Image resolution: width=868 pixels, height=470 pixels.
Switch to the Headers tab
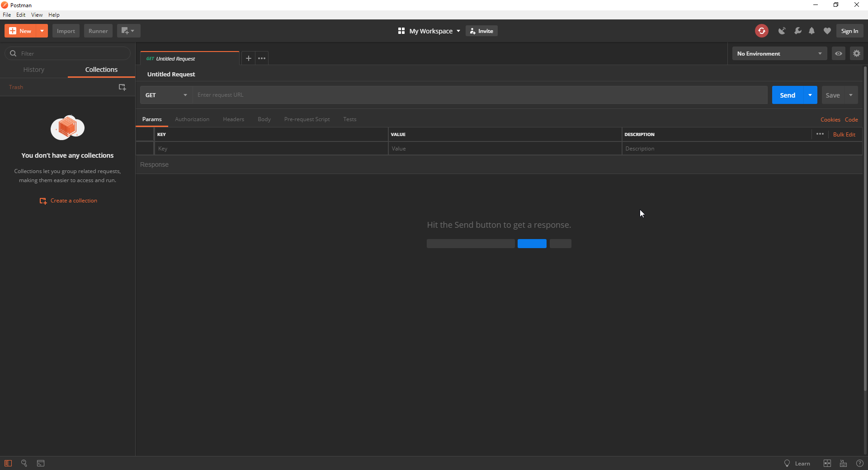tap(233, 119)
